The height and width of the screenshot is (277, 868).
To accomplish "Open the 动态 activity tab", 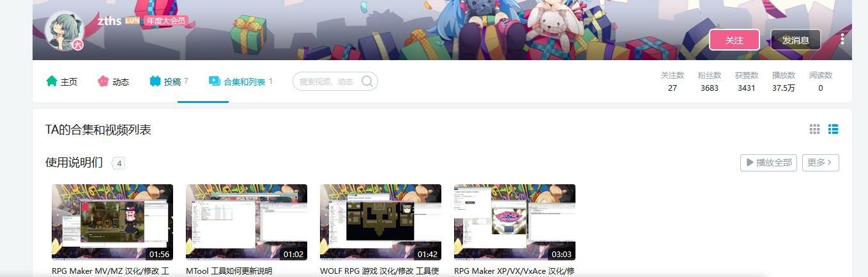I will pos(113,81).
